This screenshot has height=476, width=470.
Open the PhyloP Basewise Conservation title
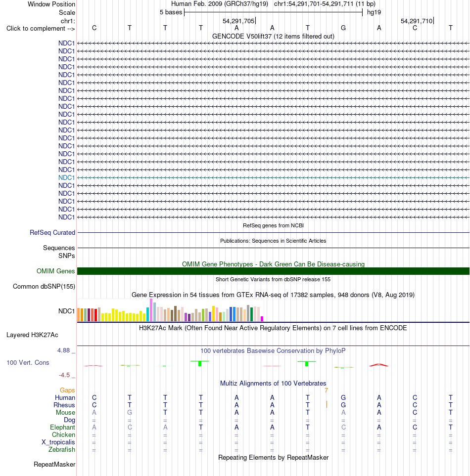click(x=273, y=351)
